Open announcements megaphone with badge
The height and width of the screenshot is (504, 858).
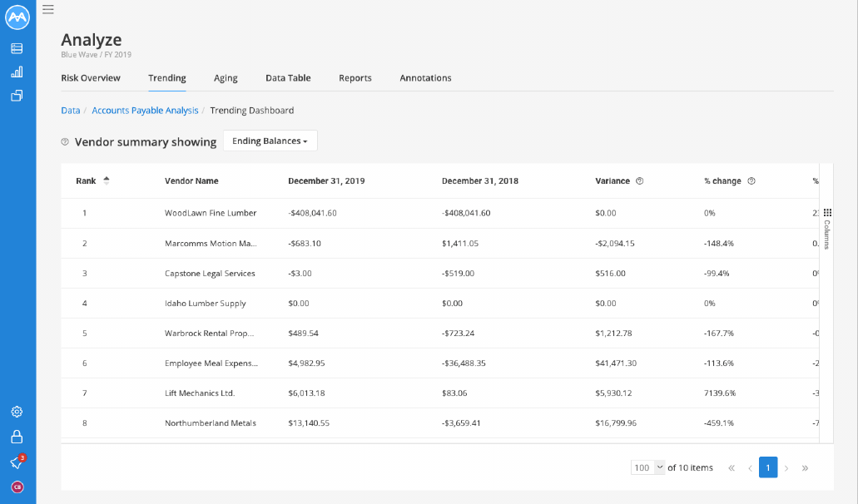[17, 462]
